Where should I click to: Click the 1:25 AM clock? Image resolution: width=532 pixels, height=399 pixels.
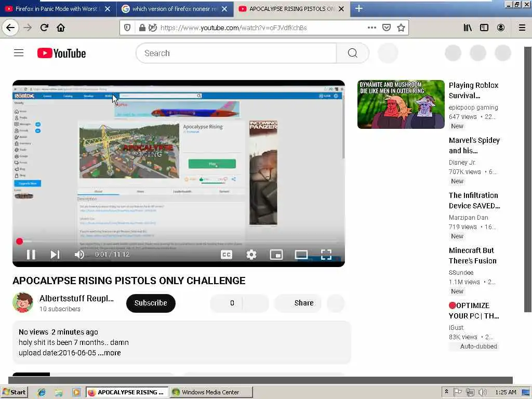tap(506, 392)
